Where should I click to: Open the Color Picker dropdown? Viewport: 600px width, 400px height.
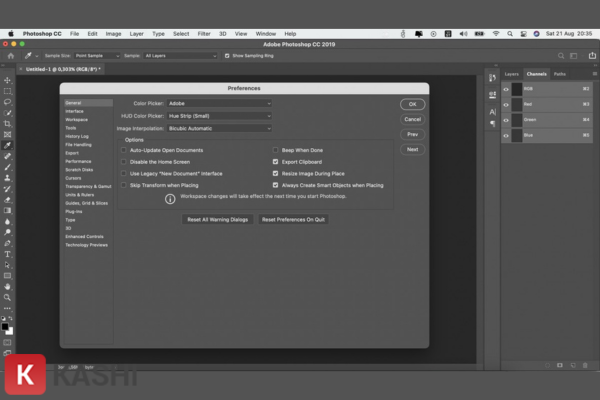click(x=219, y=103)
